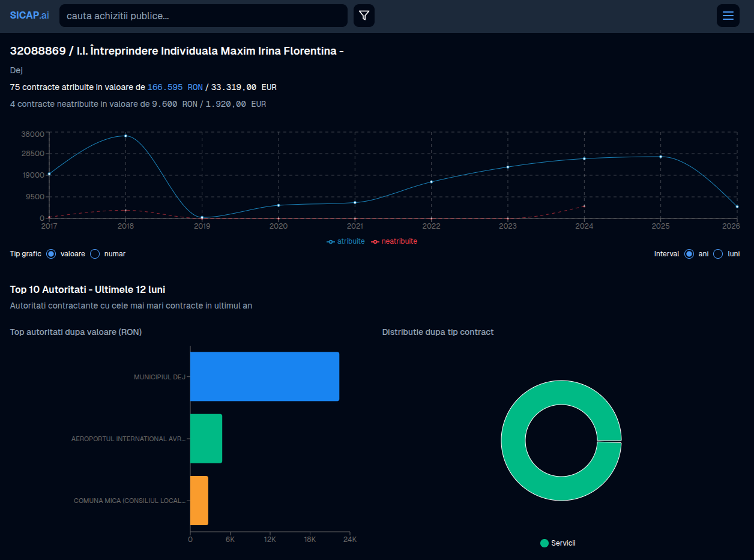Select the 'valoare' chart type radio
The image size is (754, 560).
(51, 254)
